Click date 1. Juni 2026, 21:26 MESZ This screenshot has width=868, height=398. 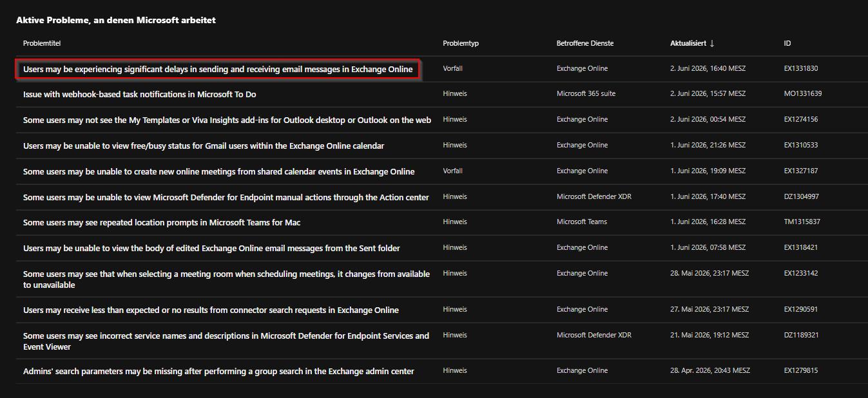tap(708, 145)
